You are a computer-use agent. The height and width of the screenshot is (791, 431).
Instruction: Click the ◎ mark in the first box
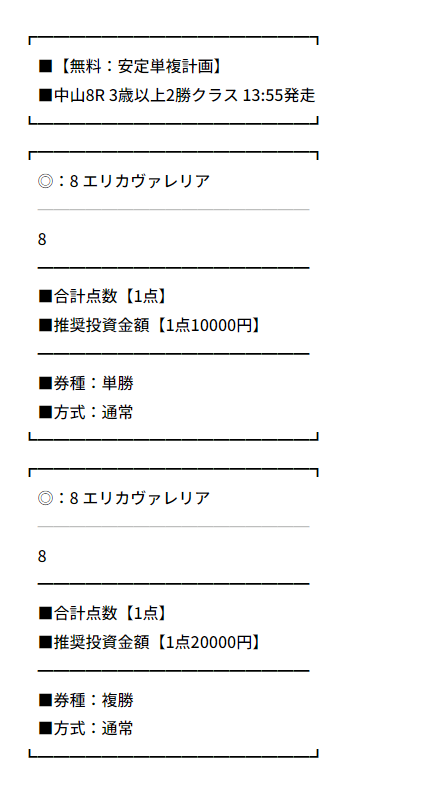pyautogui.click(x=45, y=181)
